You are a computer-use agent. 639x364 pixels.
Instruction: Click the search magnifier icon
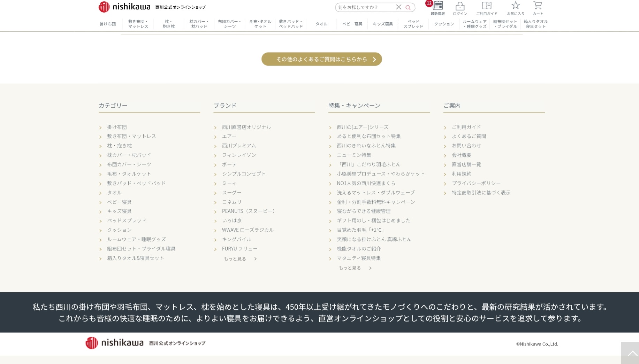pos(408,7)
